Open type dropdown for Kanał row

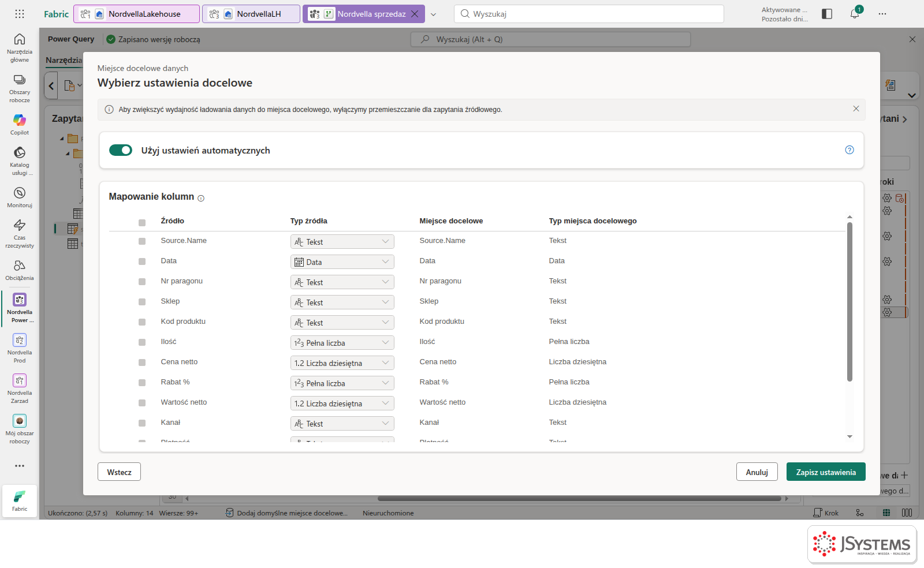(342, 424)
